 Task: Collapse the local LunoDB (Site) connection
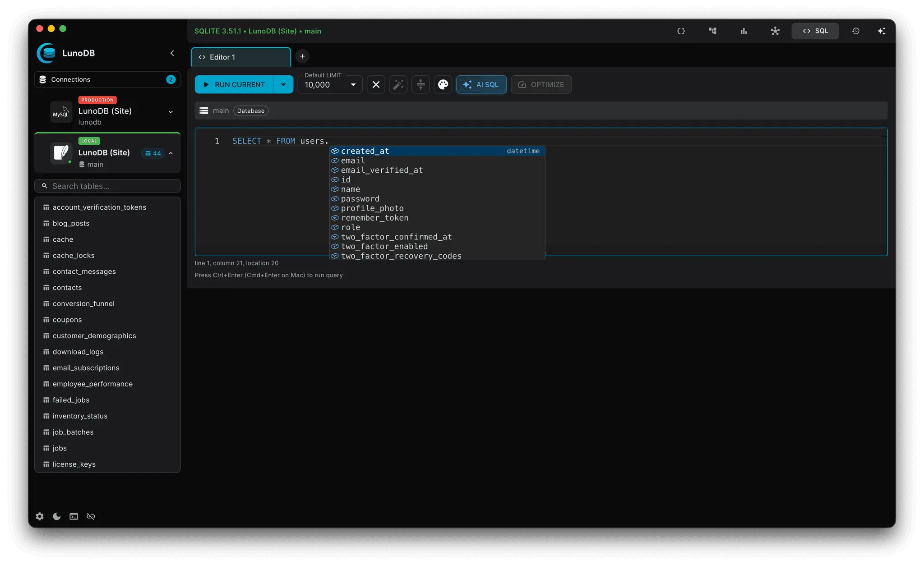tap(171, 153)
